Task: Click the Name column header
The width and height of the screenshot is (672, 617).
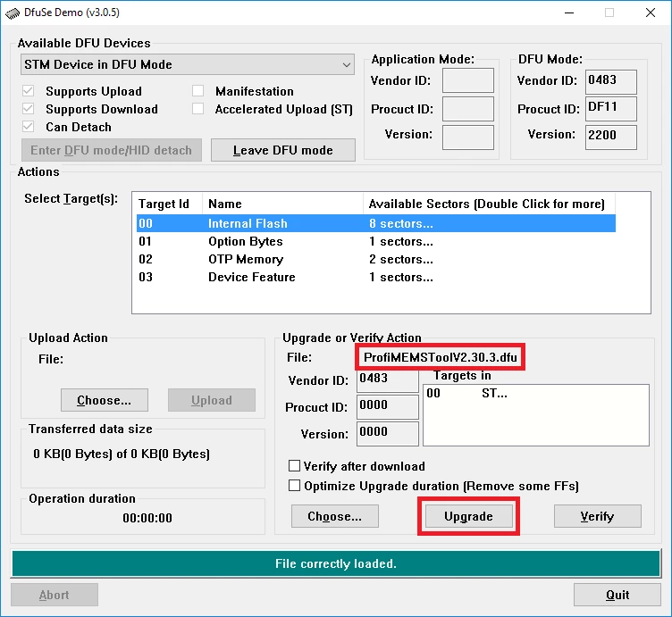Action: point(283,204)
